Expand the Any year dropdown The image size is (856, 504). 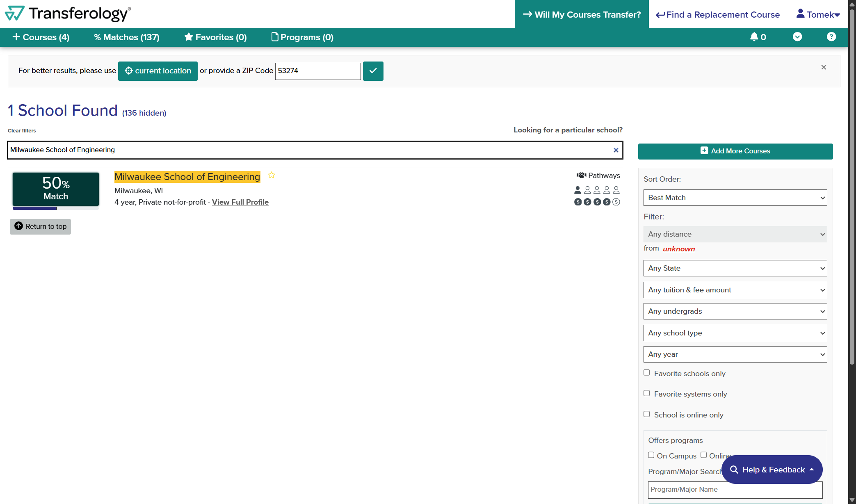tap(735, 354)
